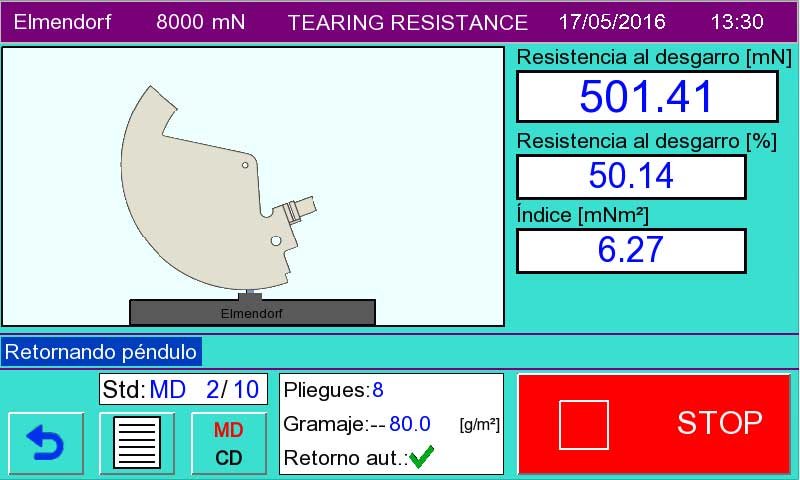Click the Elmendorf base label in diagram

point(252,313)
